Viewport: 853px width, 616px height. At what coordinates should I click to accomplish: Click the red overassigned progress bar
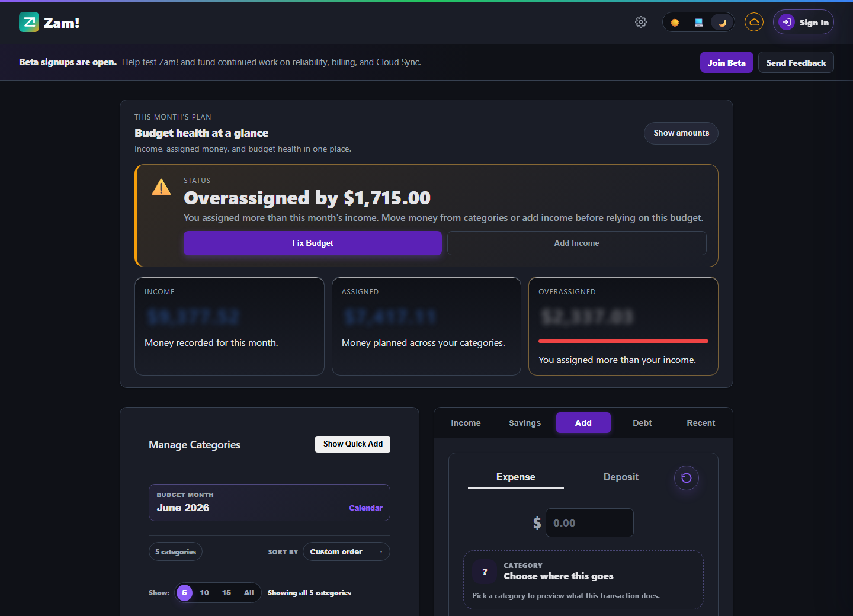coord(623,341)
